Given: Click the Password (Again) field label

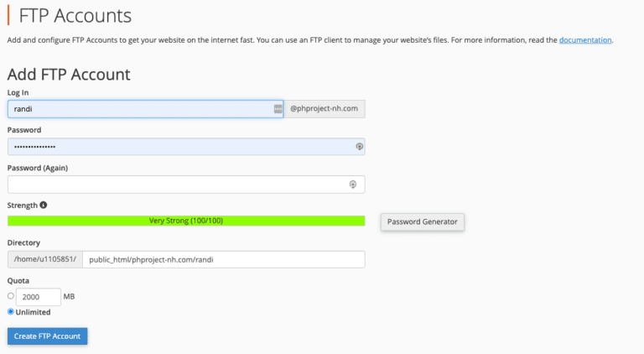Looking at the screenshot, I should (x=38, y=168).
